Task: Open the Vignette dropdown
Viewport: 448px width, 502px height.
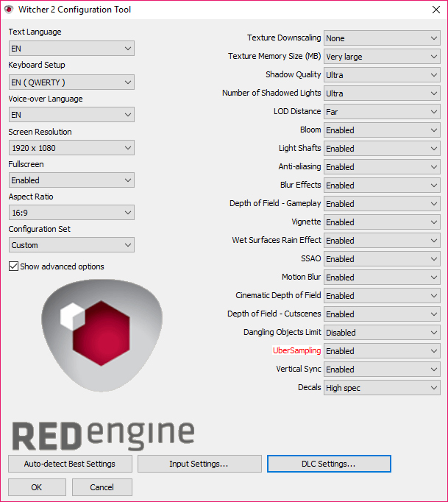Action: coord(382,222)
